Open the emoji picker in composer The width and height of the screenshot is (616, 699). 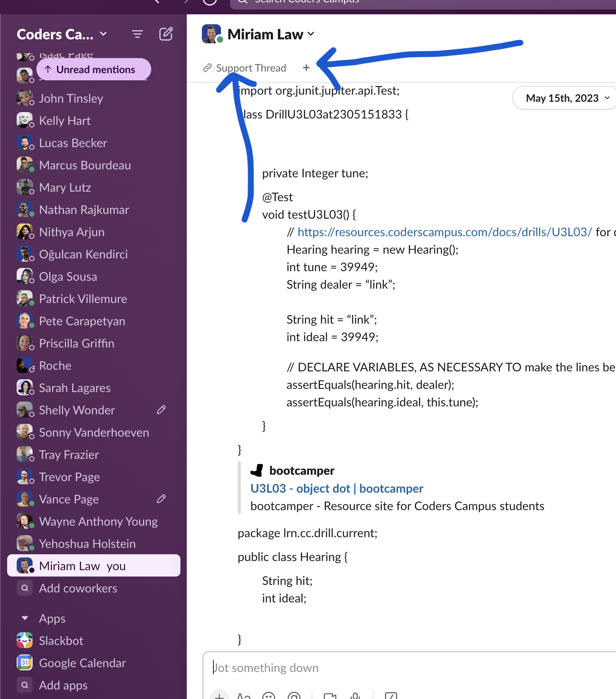pos(269,696)
